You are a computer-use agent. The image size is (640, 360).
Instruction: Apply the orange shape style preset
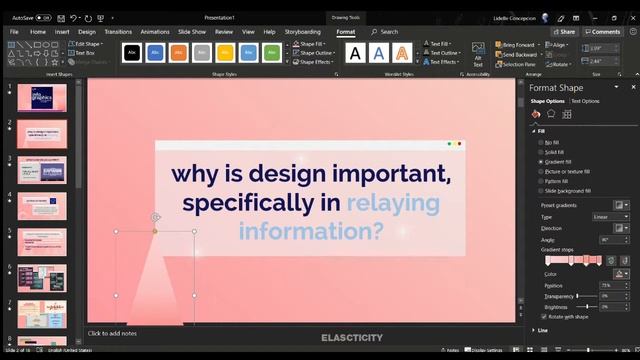point(178,53)
